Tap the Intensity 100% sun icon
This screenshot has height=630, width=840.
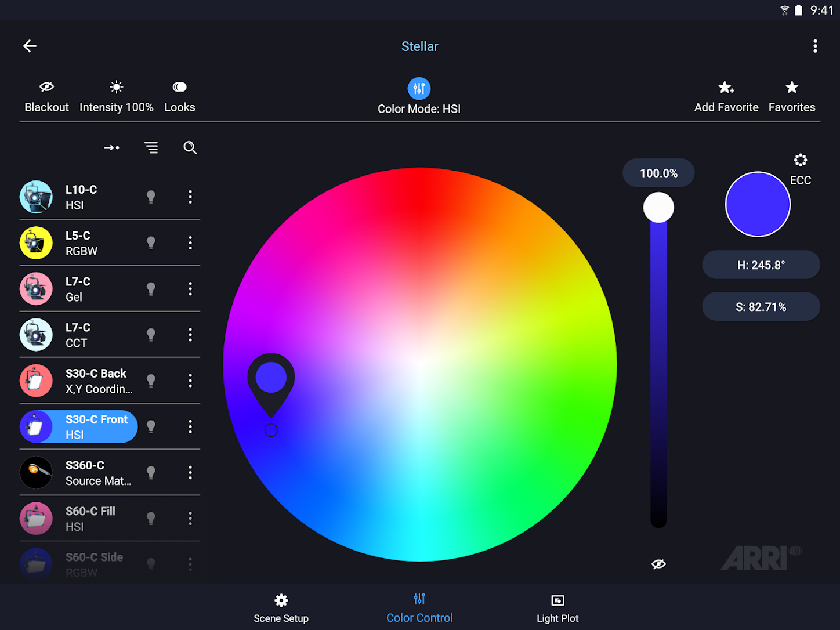pos(116,86)
